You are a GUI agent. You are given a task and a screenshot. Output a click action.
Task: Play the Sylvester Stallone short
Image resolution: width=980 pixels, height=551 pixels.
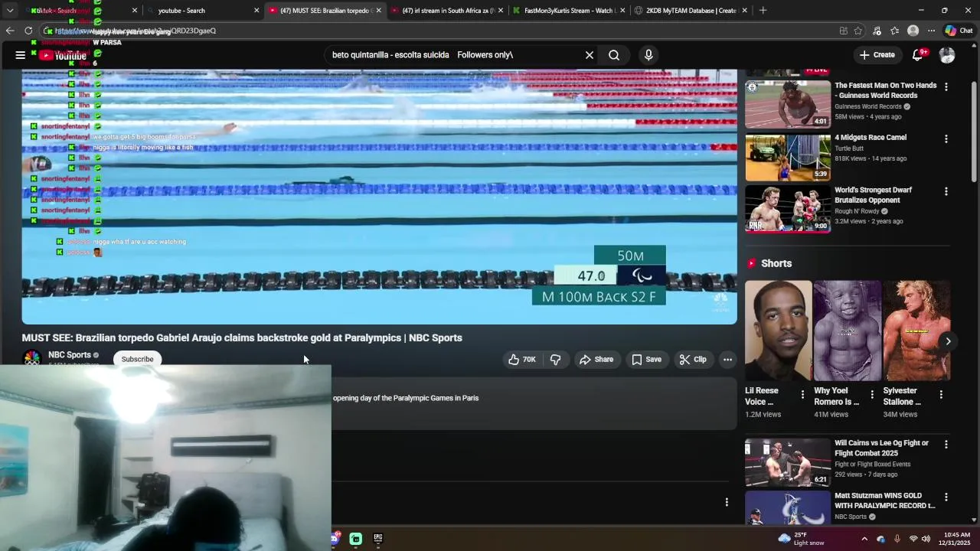(x=916, y=331)
